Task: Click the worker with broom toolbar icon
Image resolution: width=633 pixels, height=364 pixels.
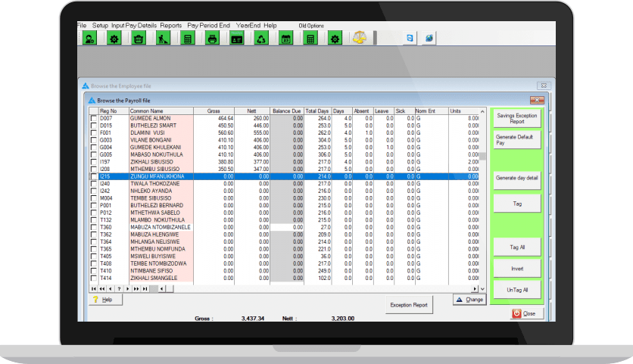Action: (163, 39)
